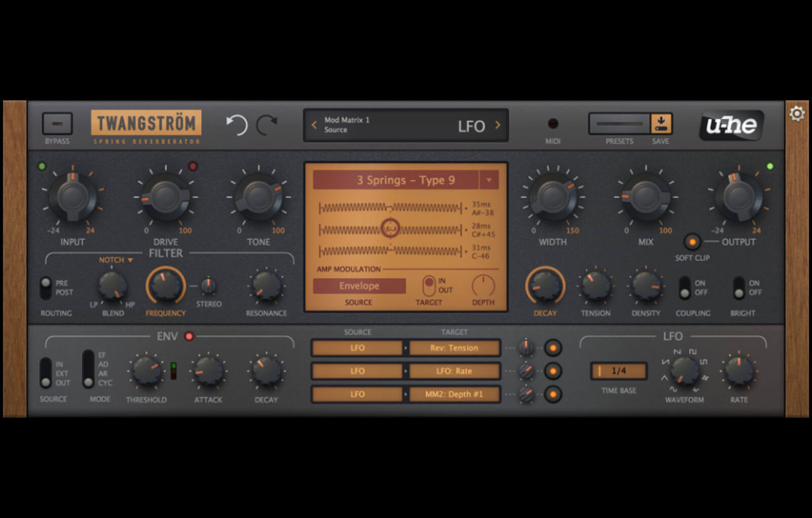The height and width of the screenshot is (518, 812).
Task: Toggle orange button for LFO: Rate row
Action: pos(553,371)
